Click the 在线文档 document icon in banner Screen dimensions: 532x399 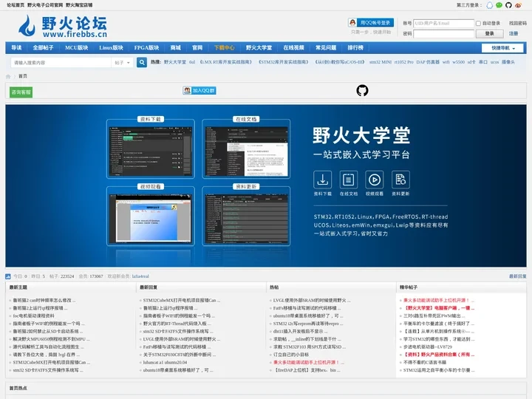coord(349,180)
